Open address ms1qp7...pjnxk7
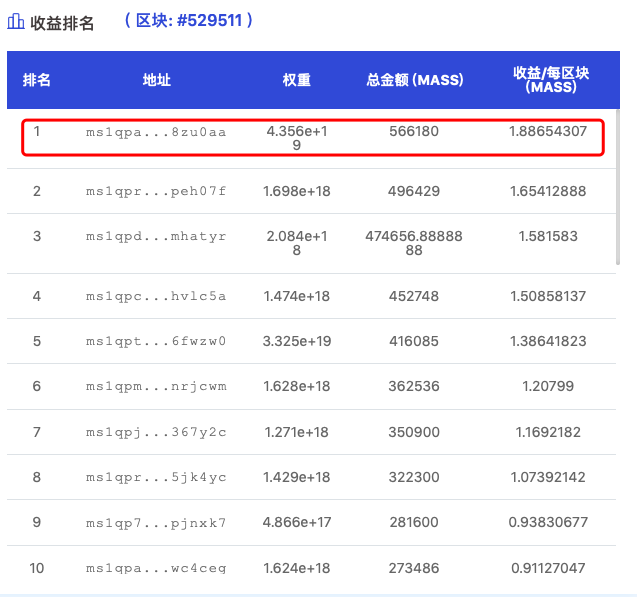The width and height of the screenshot is (637, 597). [x=156, y=523]
